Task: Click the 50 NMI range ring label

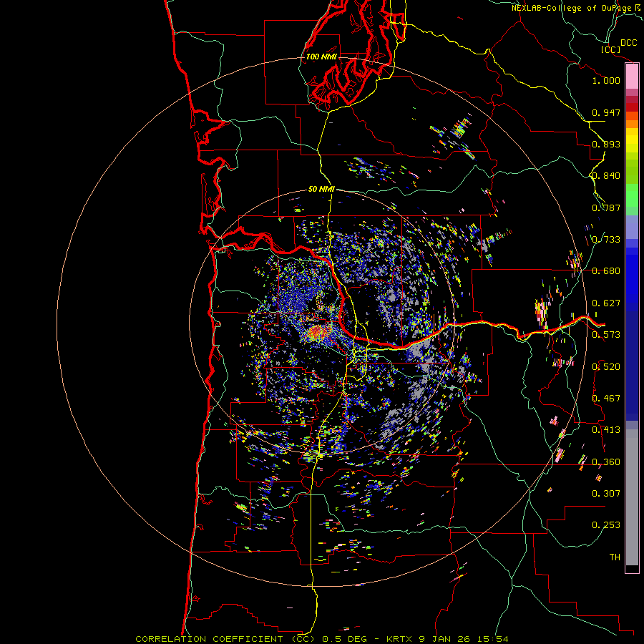Action: pyautogui.click(x=321, y=189)
